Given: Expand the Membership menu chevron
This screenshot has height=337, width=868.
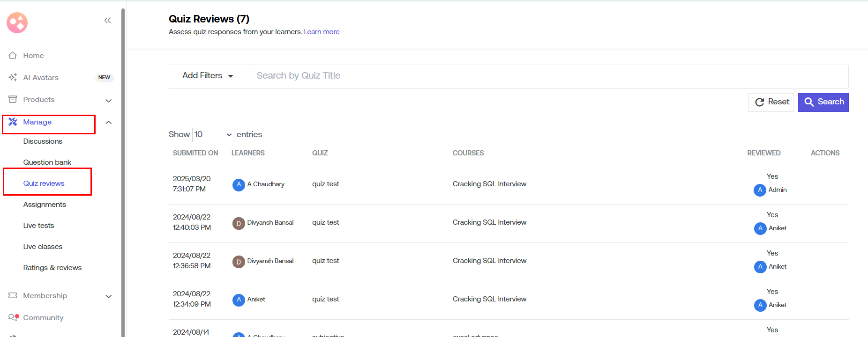Looking at the screenshot, I should pos(109,296).
